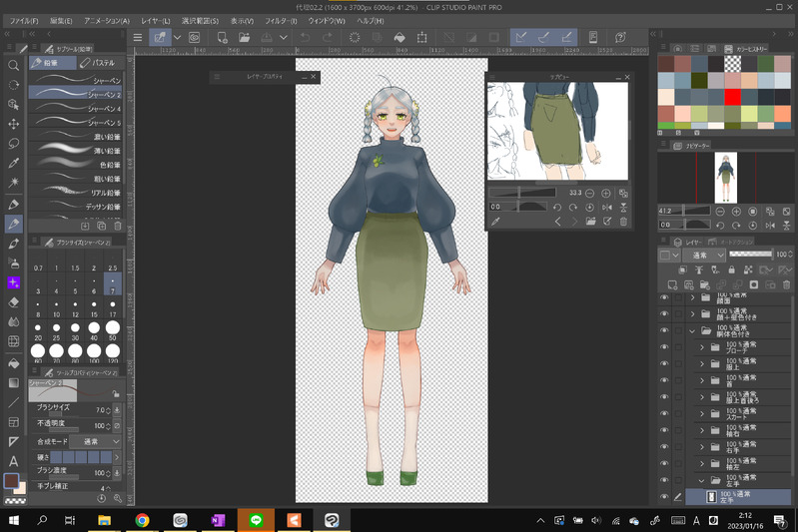Select the Zoom magnifier tool

pos(14,66)
